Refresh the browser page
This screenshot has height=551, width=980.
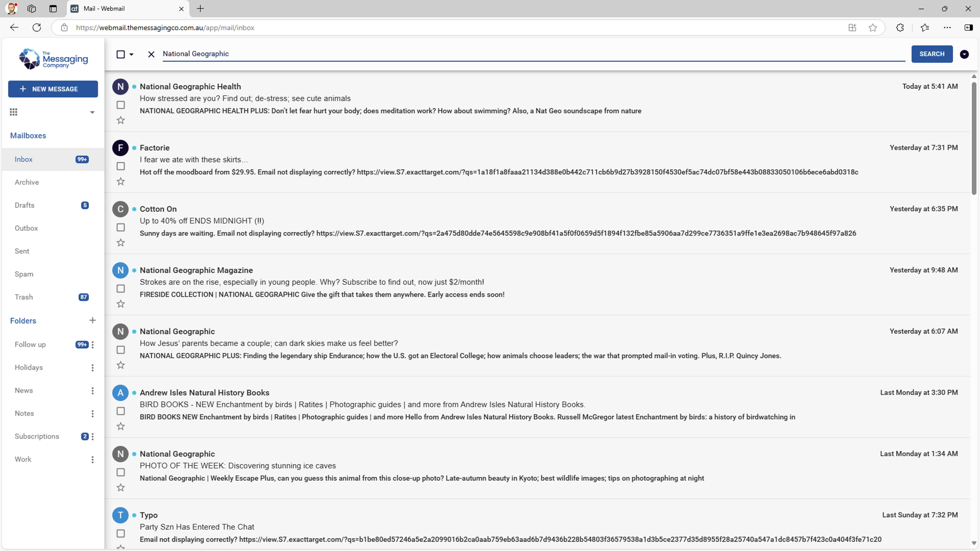point(37,27)
